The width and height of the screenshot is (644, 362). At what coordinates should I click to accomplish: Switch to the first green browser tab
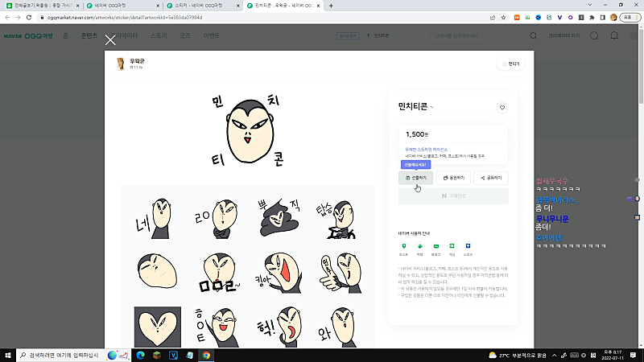pos(43,6)
